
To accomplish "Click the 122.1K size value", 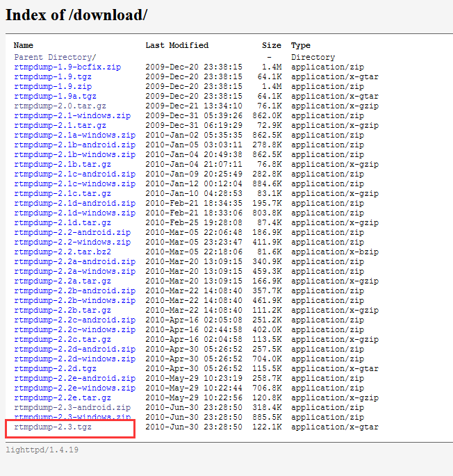I will point(267,427).
